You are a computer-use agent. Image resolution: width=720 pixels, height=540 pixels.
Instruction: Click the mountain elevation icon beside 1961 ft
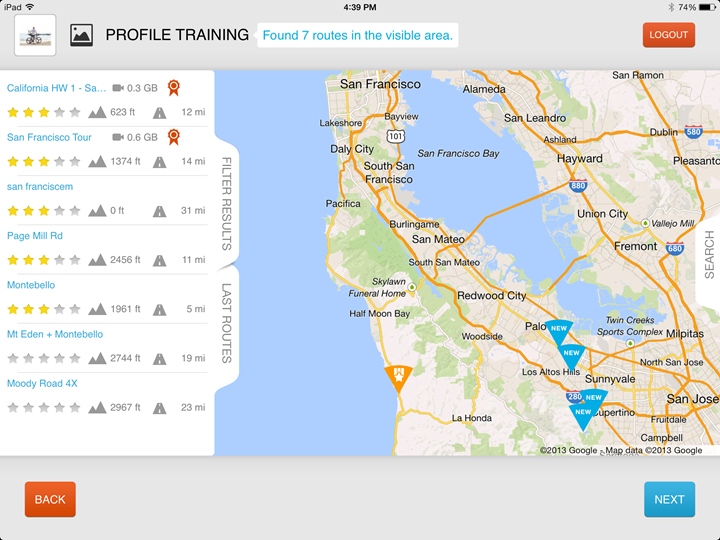point(97,309)
